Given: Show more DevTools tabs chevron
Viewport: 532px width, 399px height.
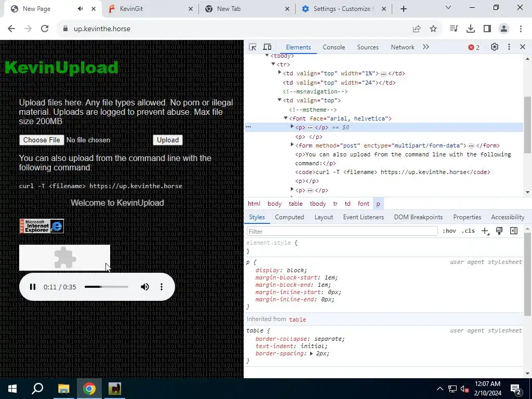Looking at the screenshot, I should tap(426, 47).
